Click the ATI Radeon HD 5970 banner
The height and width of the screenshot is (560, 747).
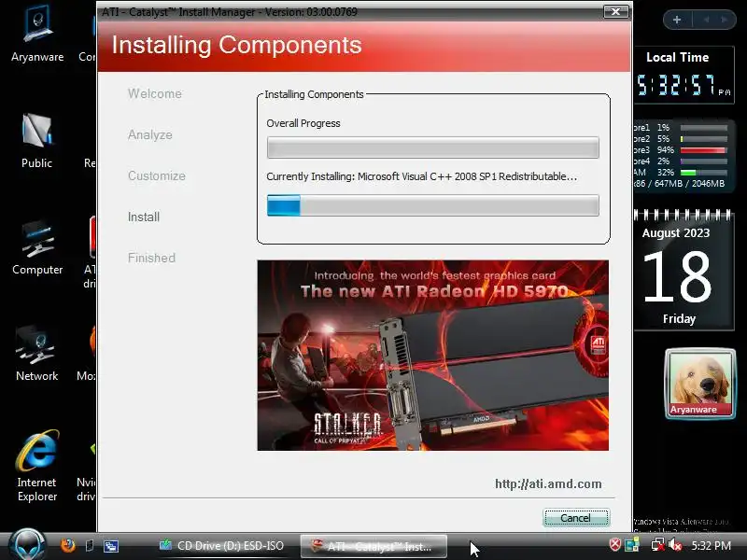coord(433,356)
